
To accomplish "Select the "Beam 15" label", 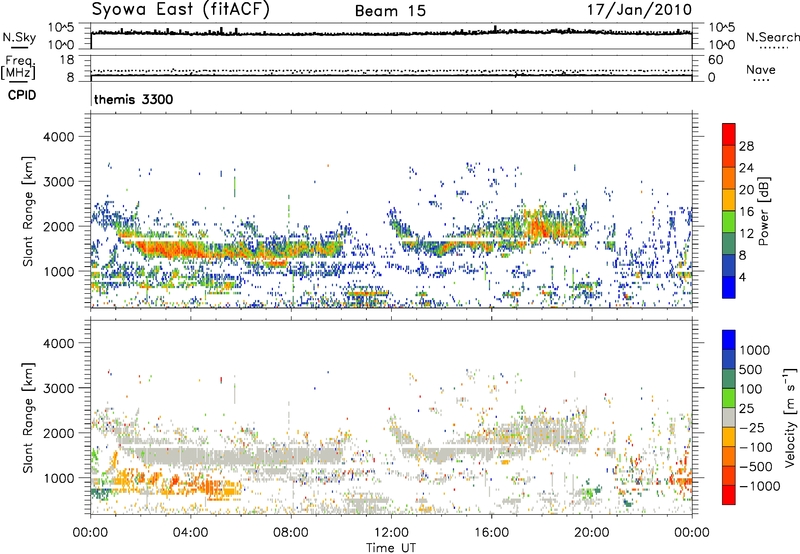I will 390,11.
